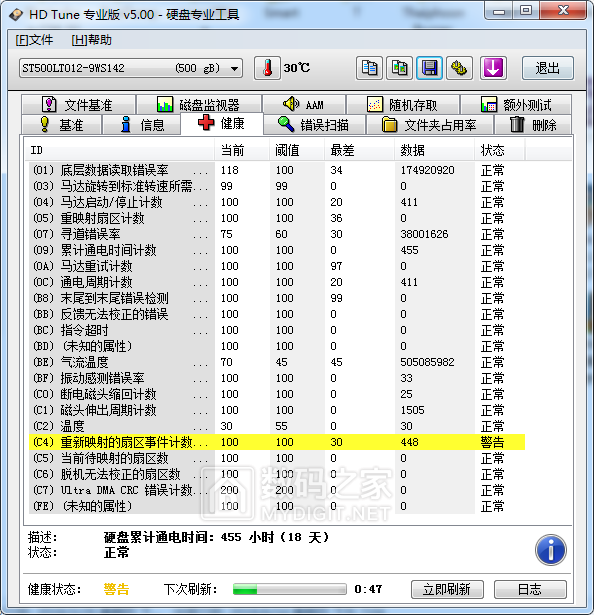Select row (BC) 指令超时
This screenshot has width=594, height=615.
[277, 330]
